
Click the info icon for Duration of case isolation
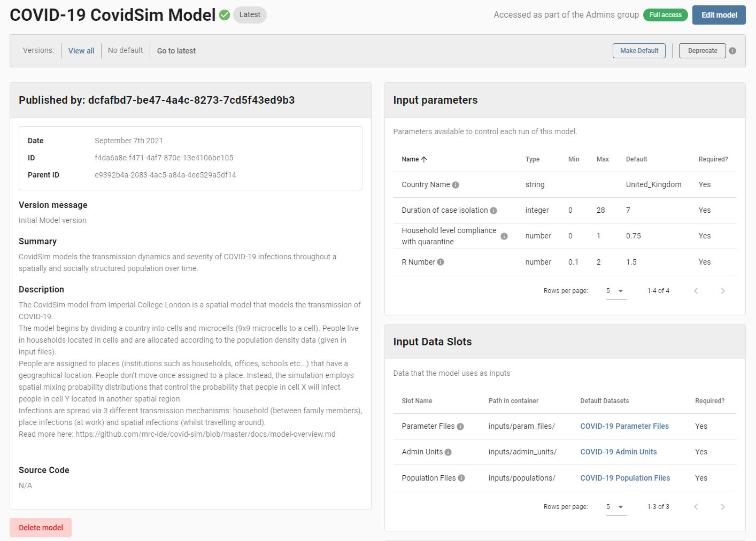[493, 211]
